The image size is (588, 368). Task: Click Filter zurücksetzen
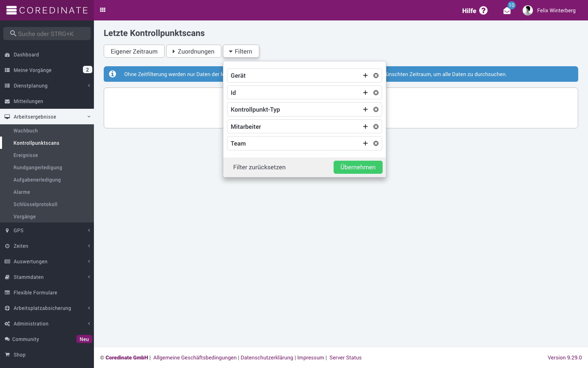point(259,167)
